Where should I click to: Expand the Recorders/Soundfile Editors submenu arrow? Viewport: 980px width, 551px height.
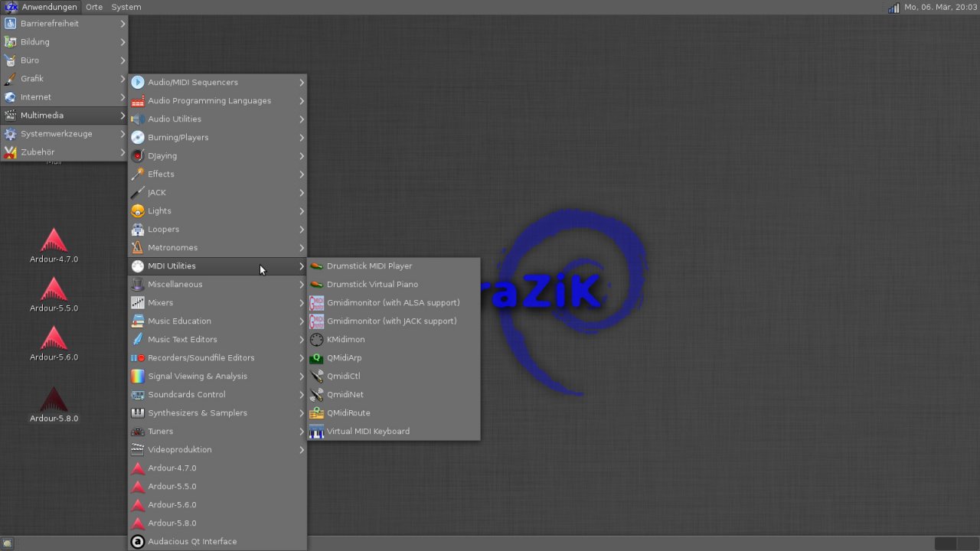pyautogui.click(x=302, y=358)
